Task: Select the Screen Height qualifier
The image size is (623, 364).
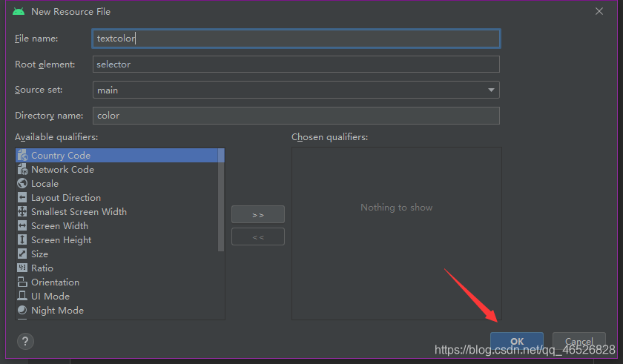Action: 117,239
